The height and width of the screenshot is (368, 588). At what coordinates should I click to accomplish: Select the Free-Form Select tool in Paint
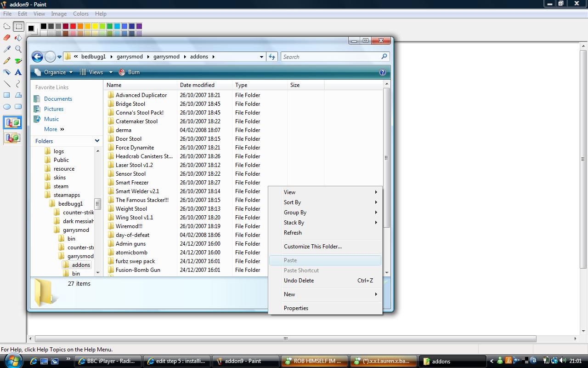pyautogui.click(x=7, y=26)
